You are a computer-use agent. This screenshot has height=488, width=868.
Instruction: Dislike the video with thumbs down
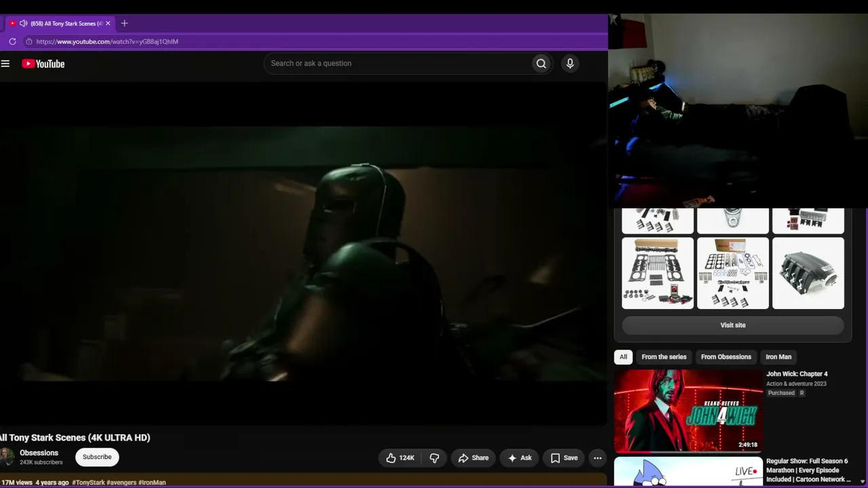[x=435, y=458]
